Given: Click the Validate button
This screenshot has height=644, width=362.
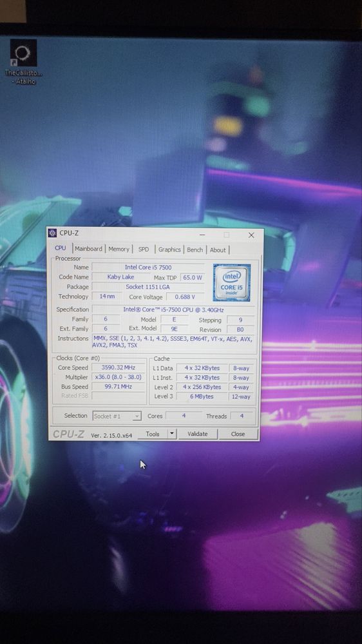Looking at the screenshot, I should tap(197, 434).
